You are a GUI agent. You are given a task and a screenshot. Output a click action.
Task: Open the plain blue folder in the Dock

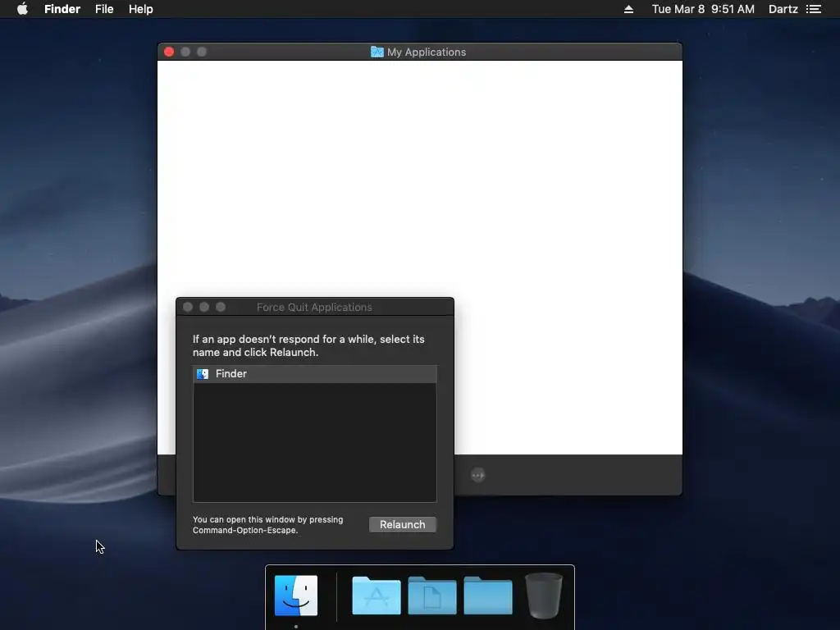pyautogui.click(x=487, y=596)
